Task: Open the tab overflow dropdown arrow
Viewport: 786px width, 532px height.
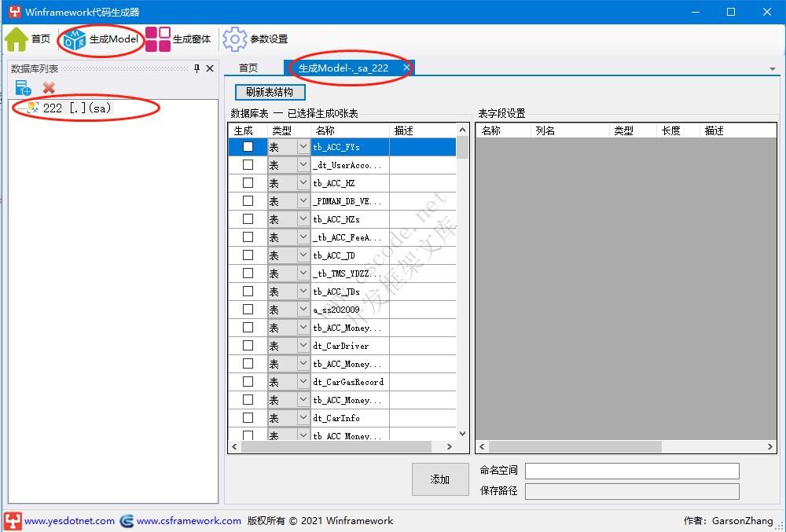Action: [774, 68]
